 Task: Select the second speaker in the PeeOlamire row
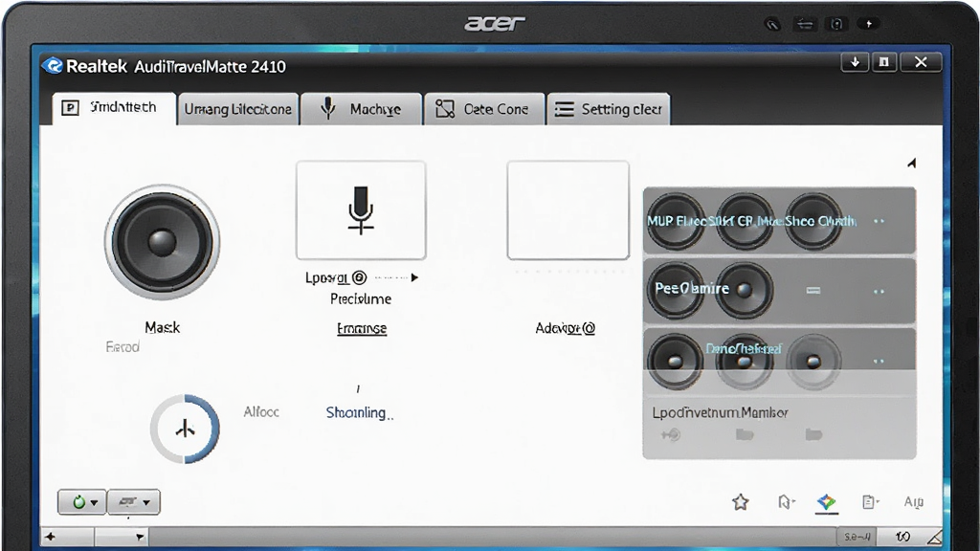click(x=744, y=290)
